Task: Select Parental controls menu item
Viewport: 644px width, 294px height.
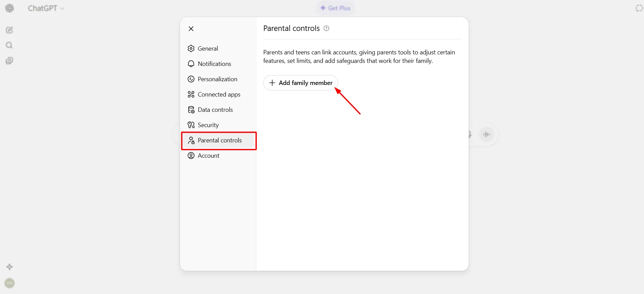Action: click(x=219, y=140)
